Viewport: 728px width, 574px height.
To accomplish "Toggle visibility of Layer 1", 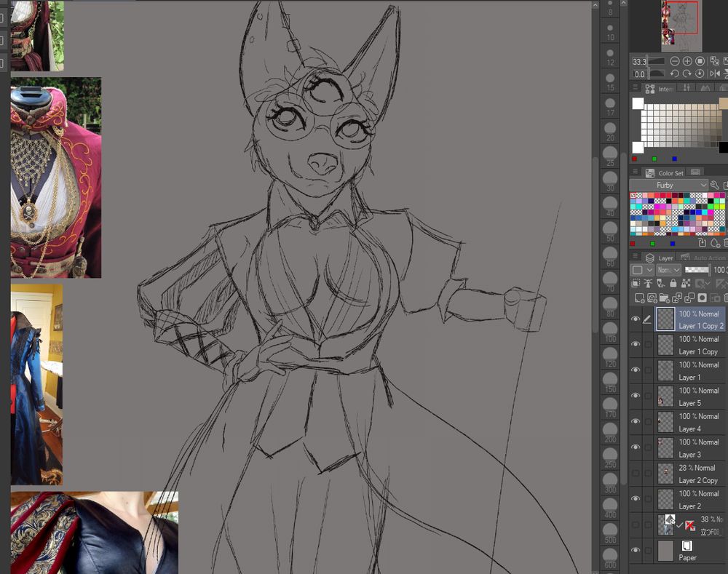I will (x=635, y=370).
